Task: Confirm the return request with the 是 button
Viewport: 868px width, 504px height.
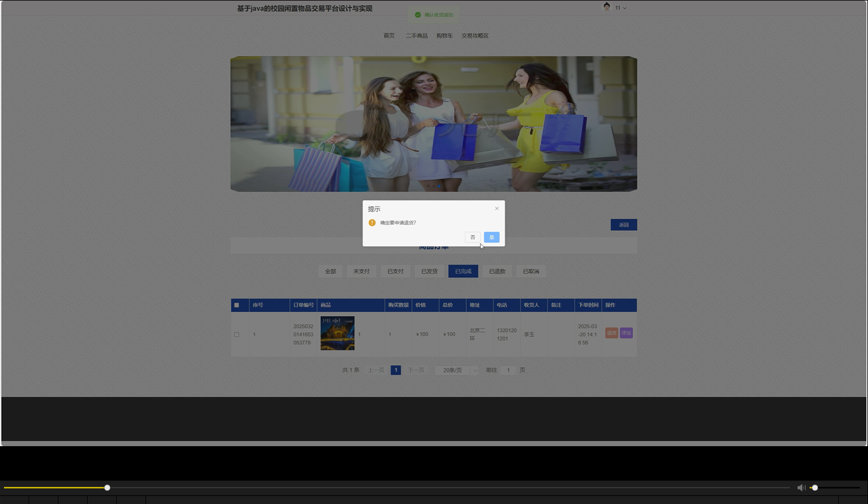Action: coord(491,237)
